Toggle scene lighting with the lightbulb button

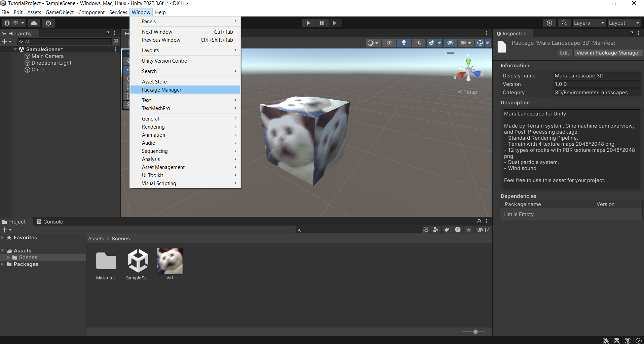[x=404, y=43]
